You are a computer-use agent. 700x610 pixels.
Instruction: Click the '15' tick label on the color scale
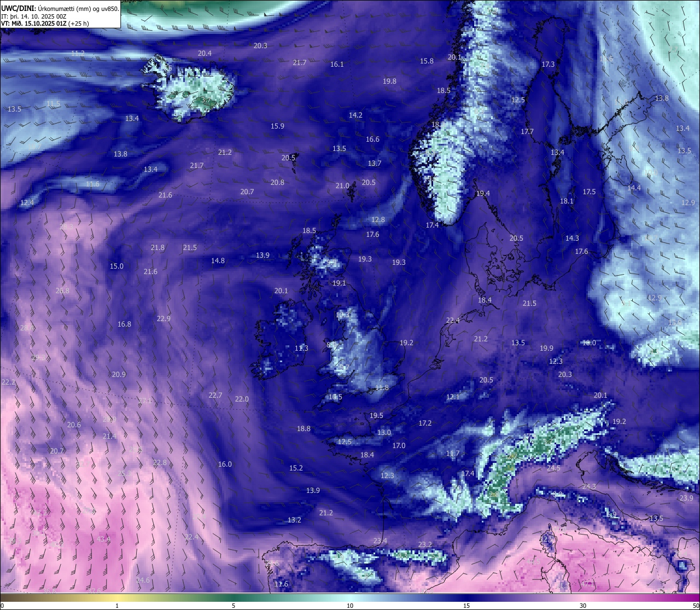click(x=466, y=606)
